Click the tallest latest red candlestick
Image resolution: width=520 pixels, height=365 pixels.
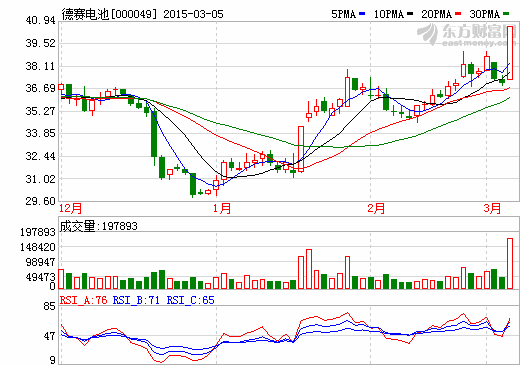point(510,53)
